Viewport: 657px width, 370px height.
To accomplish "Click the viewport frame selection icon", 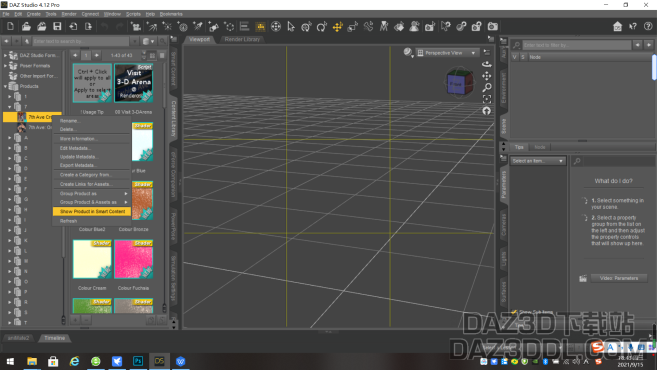I will point(486,99).
